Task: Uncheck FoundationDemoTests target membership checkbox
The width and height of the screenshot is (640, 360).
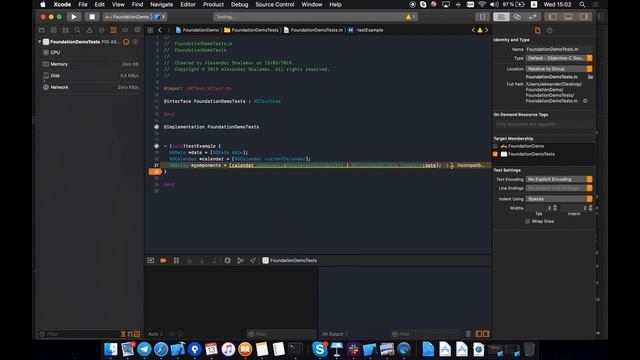Action: (x=495, y=154)
